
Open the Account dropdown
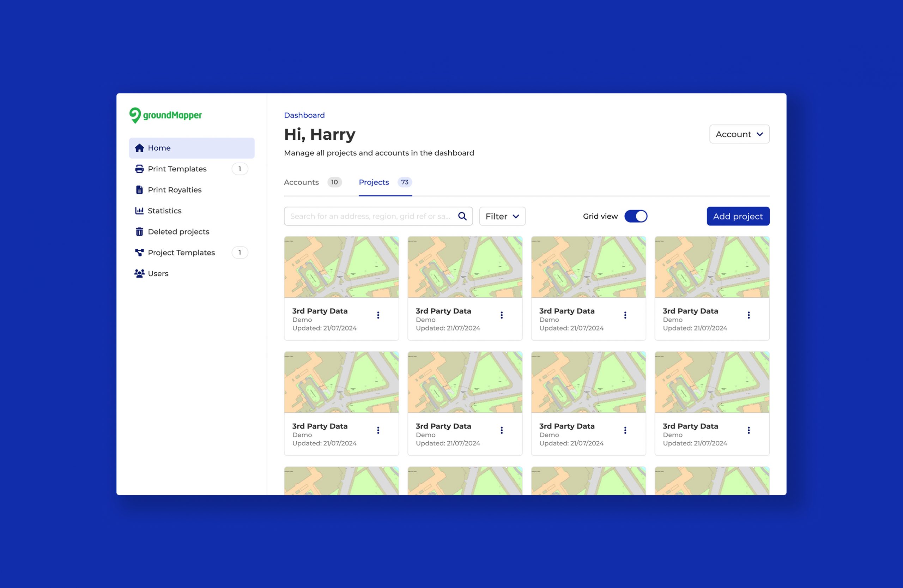pyautogui.click(x=739, y=134)
